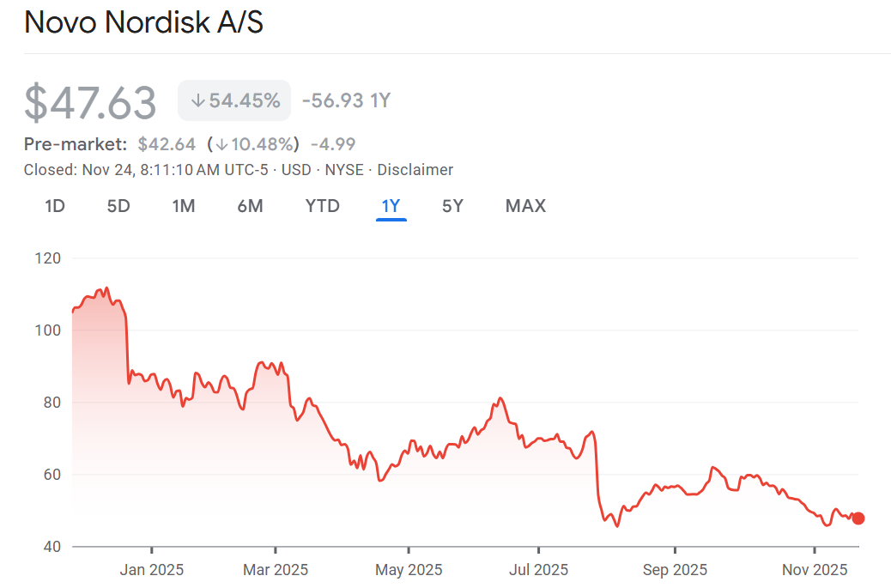Click the down arrow in the 54.45% badge
Image resolution: width=891 pixels, height=588 pixels.
(x=197, y=101)
